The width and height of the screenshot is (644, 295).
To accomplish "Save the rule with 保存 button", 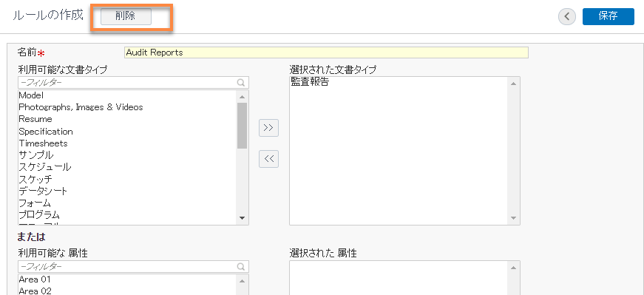I will (x=609, y=16).
